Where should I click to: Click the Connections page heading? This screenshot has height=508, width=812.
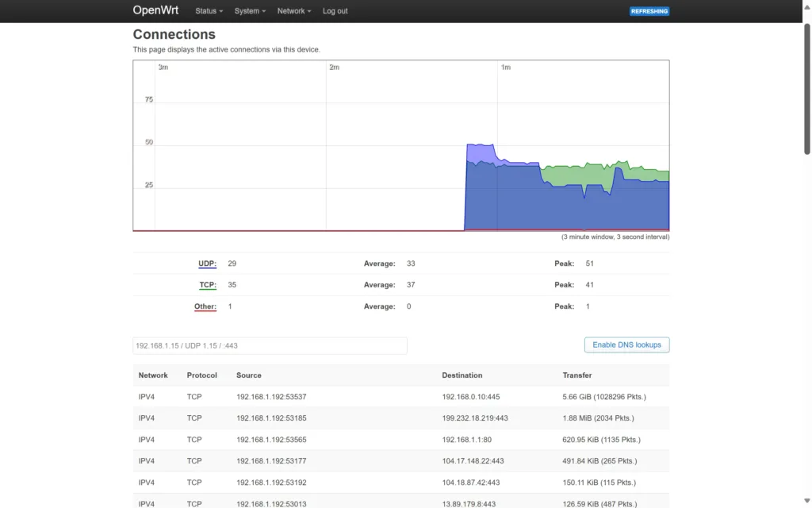click(x=174, y=34)
